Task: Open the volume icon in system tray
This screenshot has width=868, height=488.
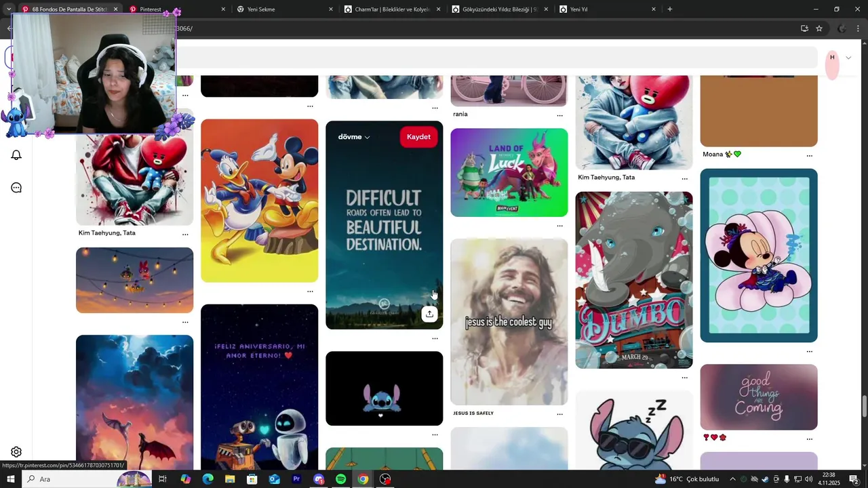Action: pos(809,479)
